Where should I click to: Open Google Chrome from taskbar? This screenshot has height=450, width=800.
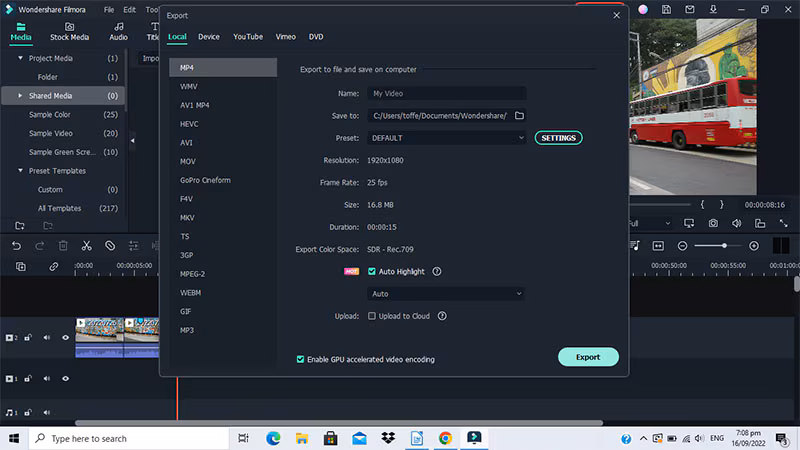(445, 438)
